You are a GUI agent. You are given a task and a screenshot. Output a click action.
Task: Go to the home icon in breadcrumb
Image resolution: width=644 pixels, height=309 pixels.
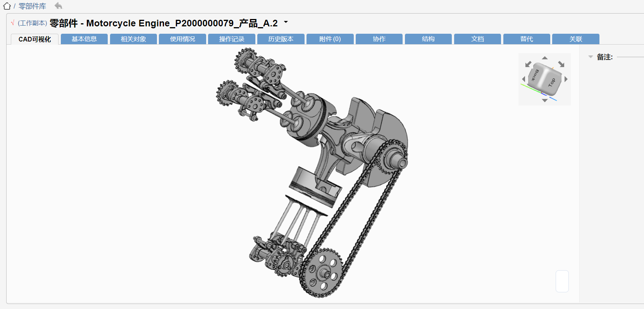(x=7, y=6)
